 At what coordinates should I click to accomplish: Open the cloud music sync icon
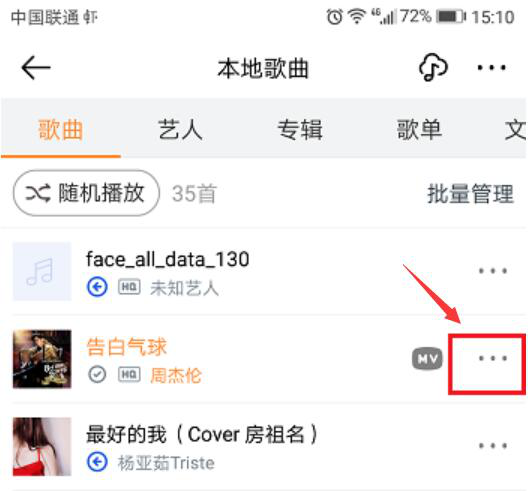click(433, 67)
